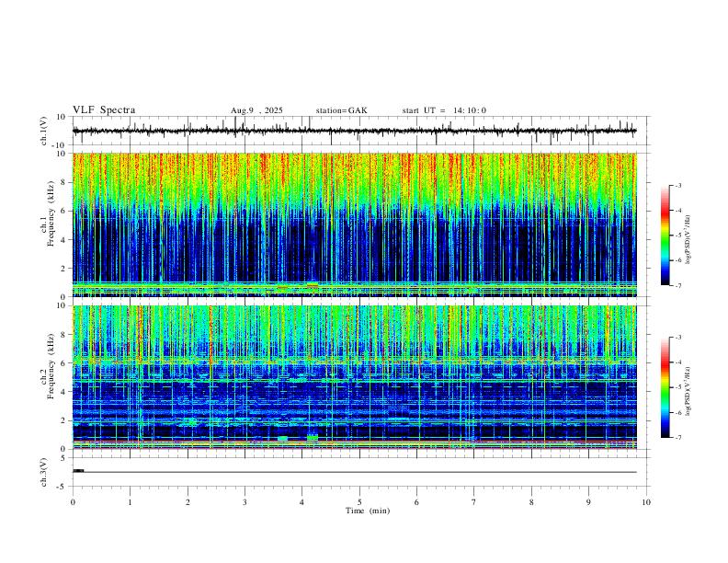The height and width of the screenshot is (563, 728).
Task: Click the "Time (min)" axis label
Action: point(368,511)
